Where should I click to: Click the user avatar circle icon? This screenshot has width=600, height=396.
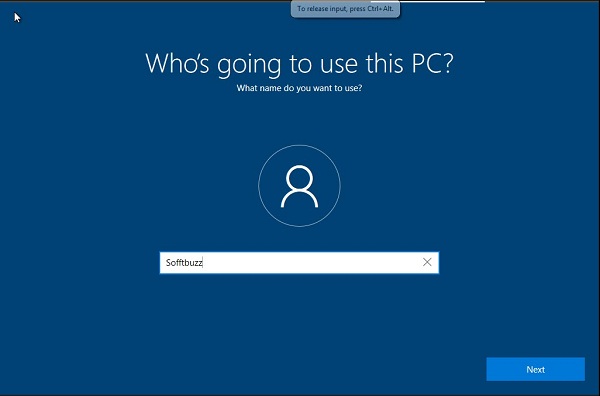[x=299, y=186]
